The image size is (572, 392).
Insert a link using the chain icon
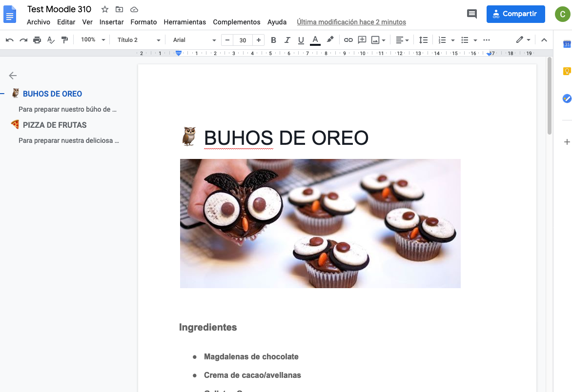348,40
